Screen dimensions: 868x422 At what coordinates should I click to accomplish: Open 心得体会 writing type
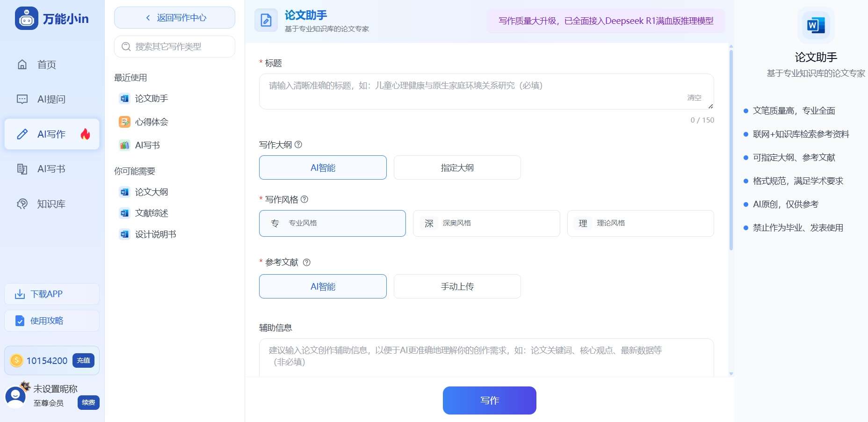[x=152, y=122]
